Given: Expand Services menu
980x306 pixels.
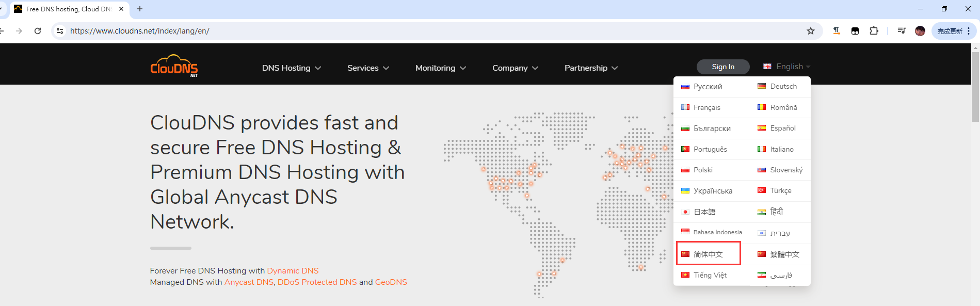Looking at the screenshot, I should (368, 68).
